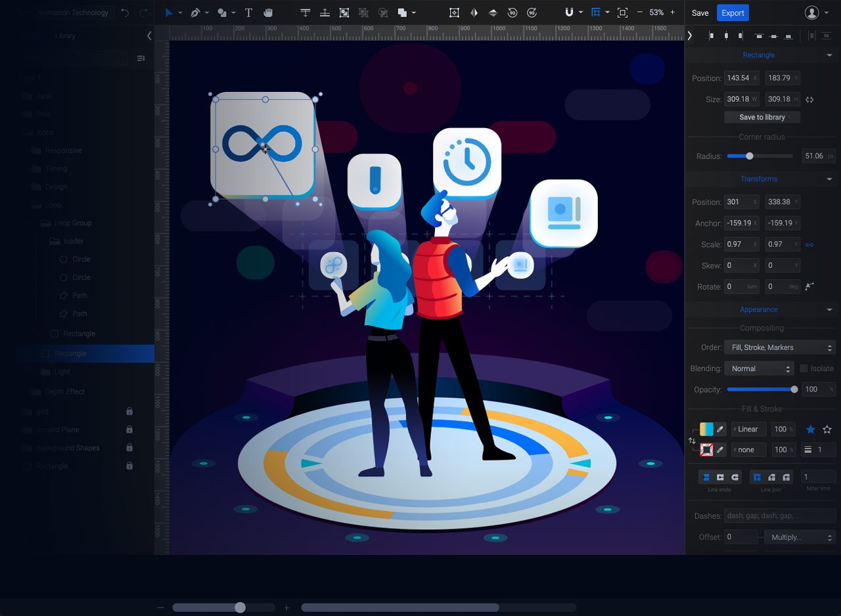This screenshot has height=616, width=841.
Task: Toggle the scale proportions link icon
Action: pos(809,244)
